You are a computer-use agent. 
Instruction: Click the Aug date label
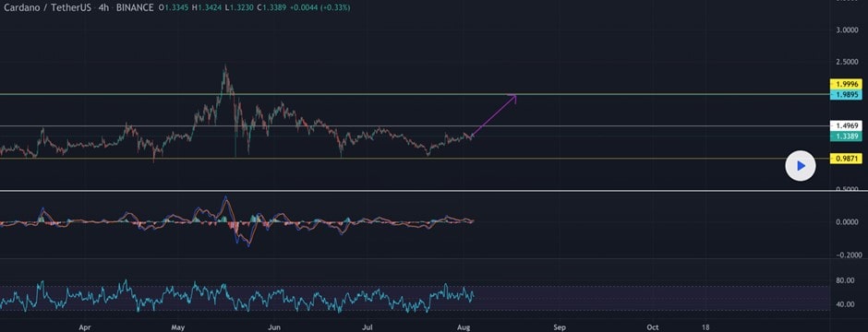[464, 327]
